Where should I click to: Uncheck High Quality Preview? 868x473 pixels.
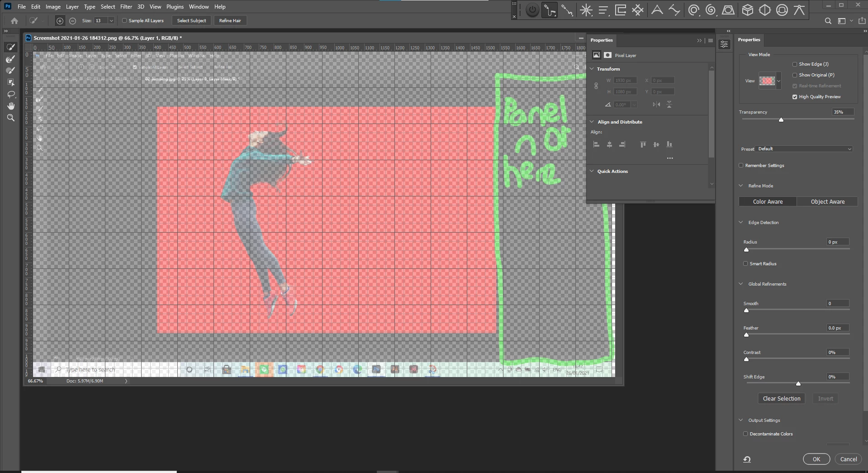pyautogui.click(x=795, y=97)
